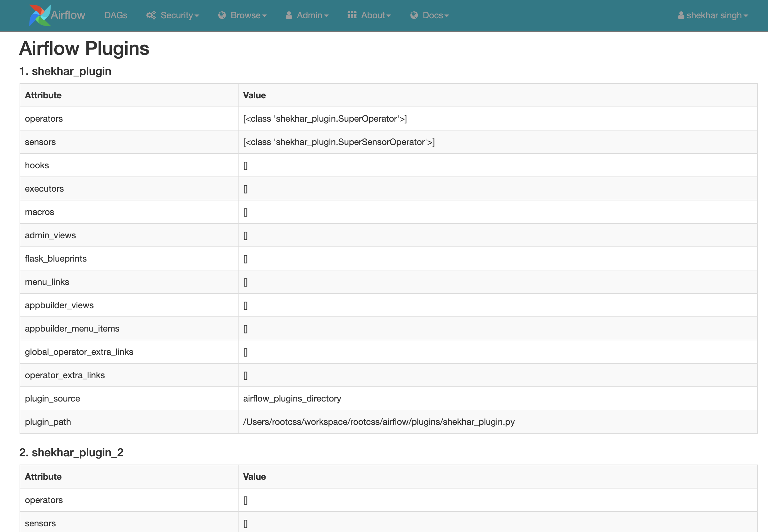Viewport: 768px width, 532px height.
Task: Click the Admin person icon
Action: pyautogui.click(x=289, y=15)
